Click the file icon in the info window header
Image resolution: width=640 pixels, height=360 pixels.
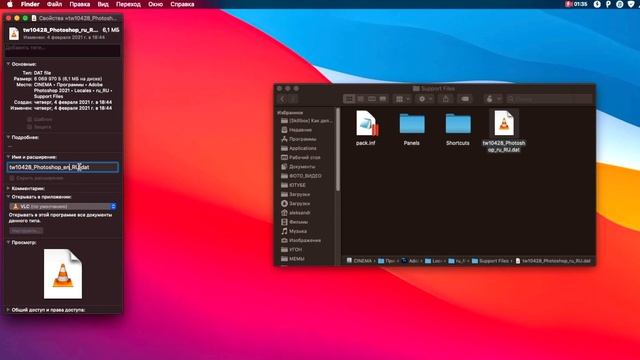[x=14, y=33]
